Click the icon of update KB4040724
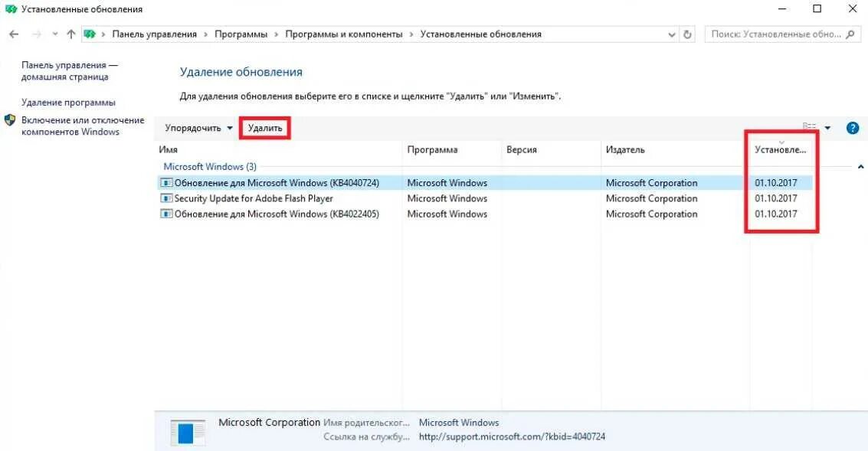Image resolution: width=868 pixels, height=451 pixels. (x=166, y=182)
